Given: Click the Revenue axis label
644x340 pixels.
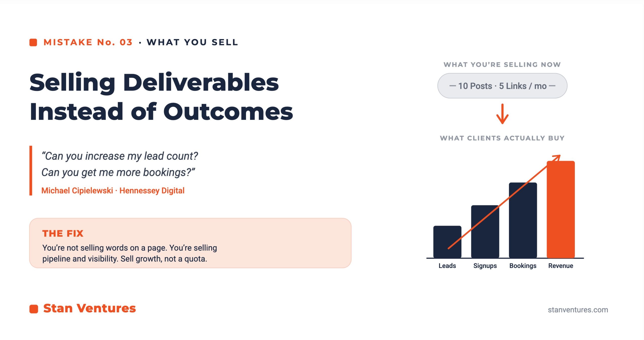Looking at the screenshot, I should (x=561, y=266).
